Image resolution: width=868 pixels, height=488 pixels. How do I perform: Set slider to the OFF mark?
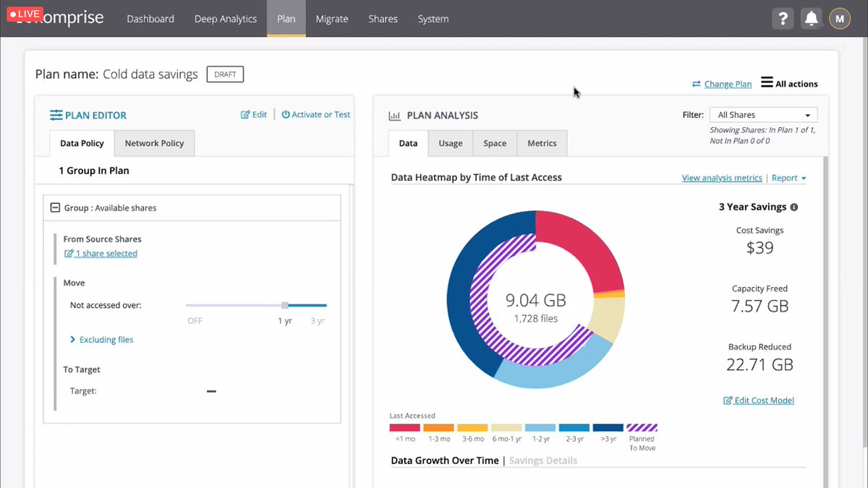[195, 321]
